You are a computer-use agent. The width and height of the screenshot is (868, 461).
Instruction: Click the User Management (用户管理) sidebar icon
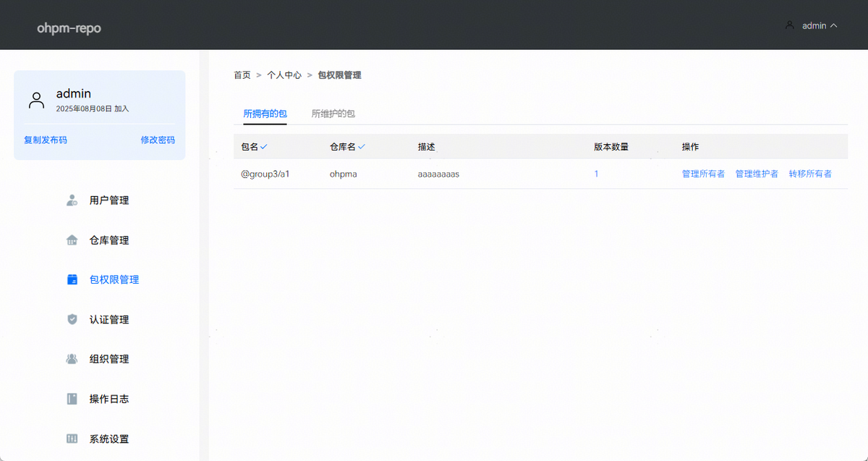point(72,200)
